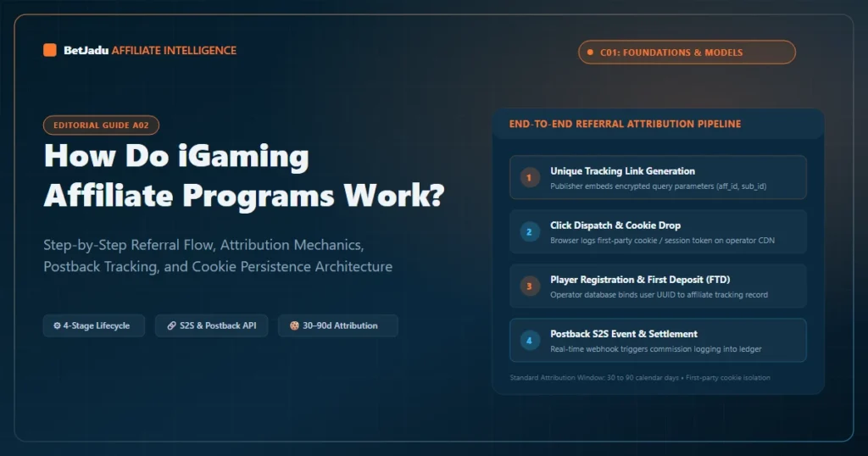
Task: Click the text Operator database binds user UUID
Action: [659, 294]
